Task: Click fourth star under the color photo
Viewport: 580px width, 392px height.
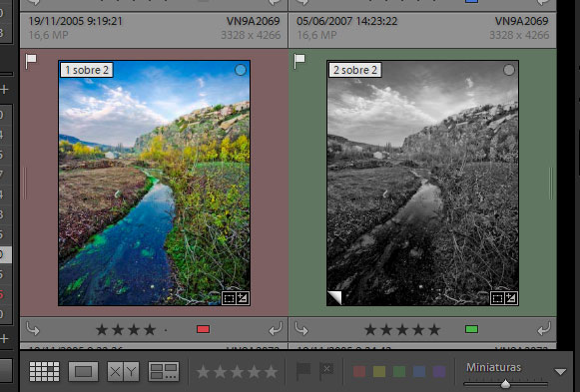Action: click(x=150, y=329)
